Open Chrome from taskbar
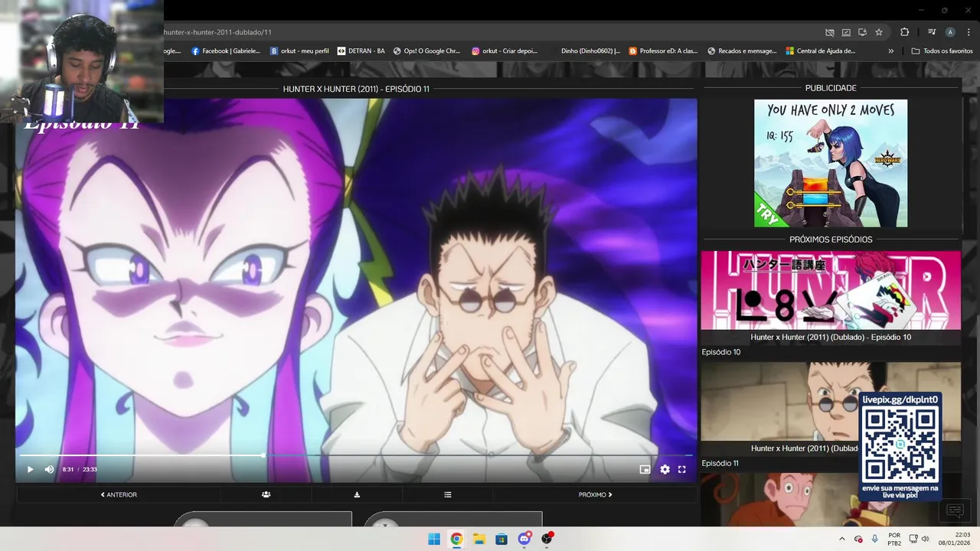 point(456,539)
